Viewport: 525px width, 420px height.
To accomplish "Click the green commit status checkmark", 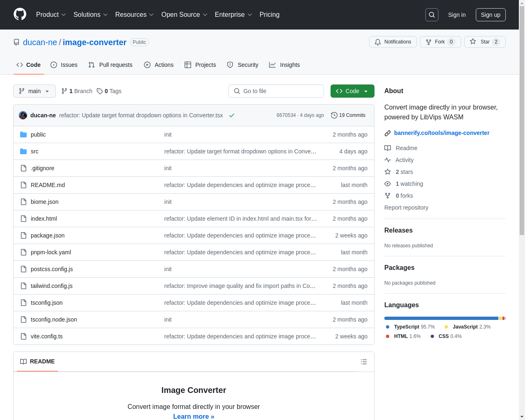I will click(232, 115).
